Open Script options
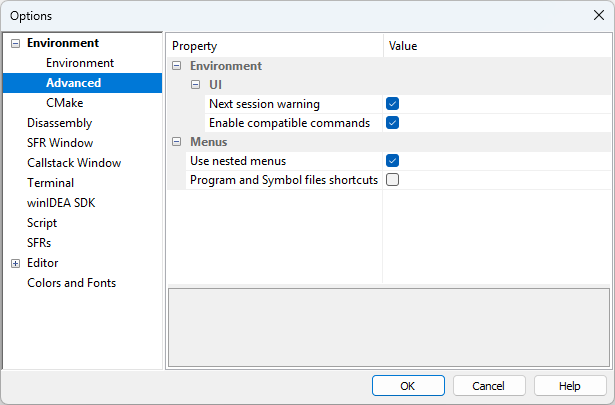615x405 pixels. coord(42,223)
